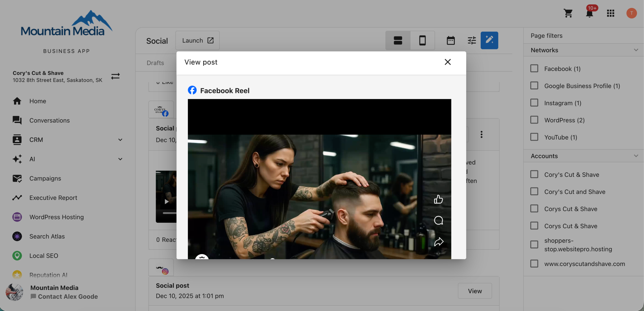Switch to the Drafts tab
This screenshot has width=644, height=311.
coord(155,63)
